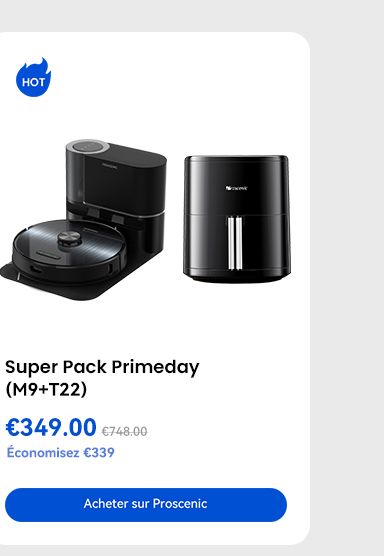The height and width of the screenshot is (556, 384).
Task: Open the T22 air fryer product image
Action: coord(237,219)
